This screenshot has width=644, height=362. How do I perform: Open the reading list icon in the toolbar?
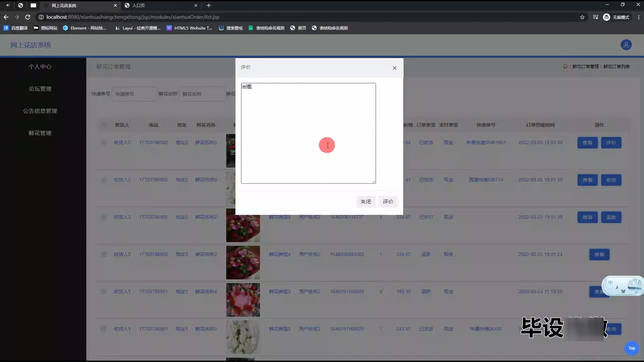(x=595, y=17)
